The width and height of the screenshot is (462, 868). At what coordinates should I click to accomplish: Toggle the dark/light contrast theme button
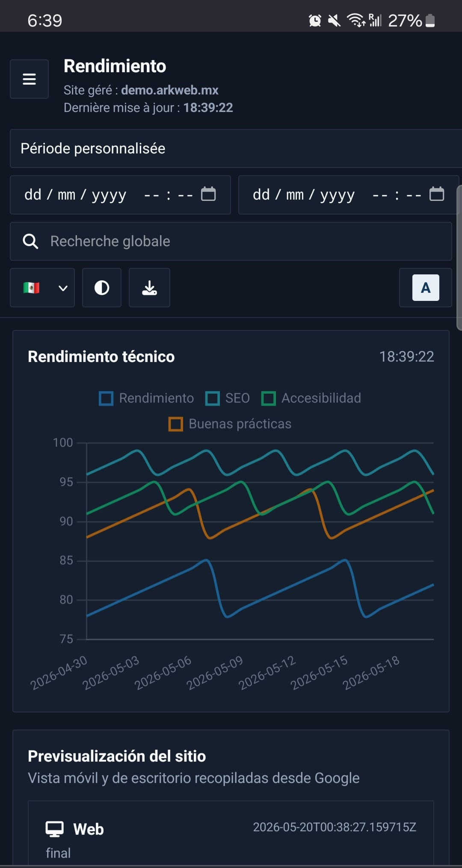click(102, 288)
